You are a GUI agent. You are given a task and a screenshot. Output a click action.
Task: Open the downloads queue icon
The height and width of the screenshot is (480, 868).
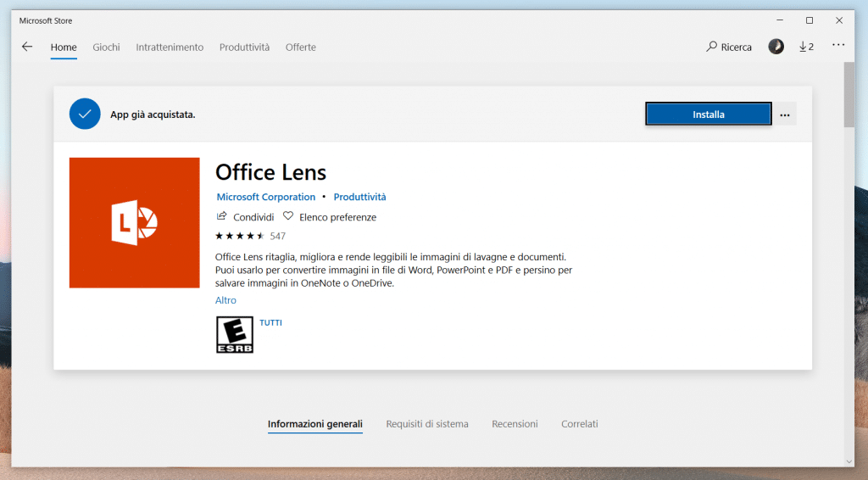pyautogui.click(x=805, y=47)
